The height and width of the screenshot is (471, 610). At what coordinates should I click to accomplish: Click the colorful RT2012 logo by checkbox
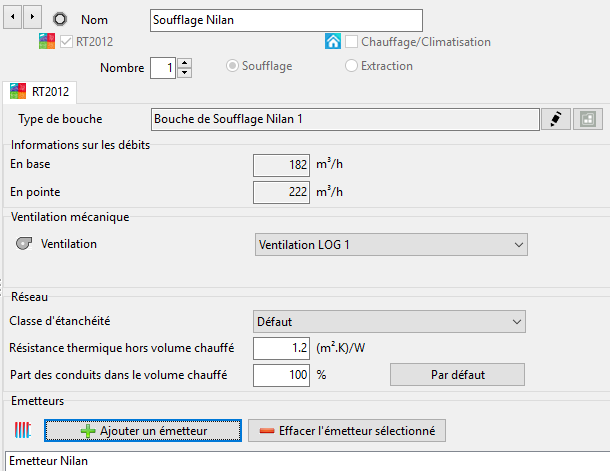pyautogui.click(x=47, y=41)
